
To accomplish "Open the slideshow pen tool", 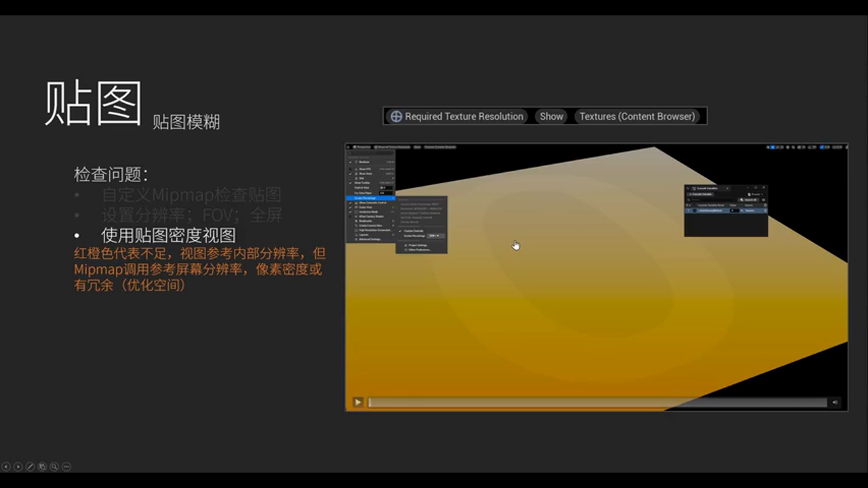I will (x=30, y=466).
